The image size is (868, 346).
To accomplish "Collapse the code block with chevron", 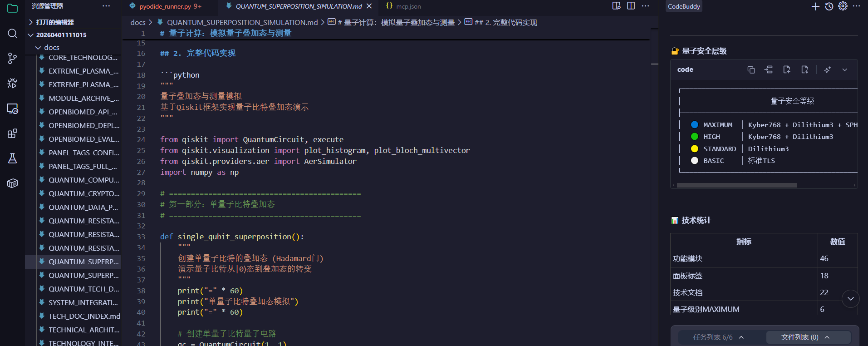I will pyautogui.click(x=845, y=69).
